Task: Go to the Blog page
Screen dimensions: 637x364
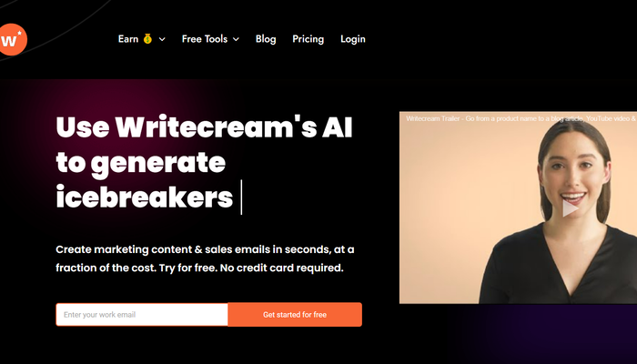Action: coord(266,39)
